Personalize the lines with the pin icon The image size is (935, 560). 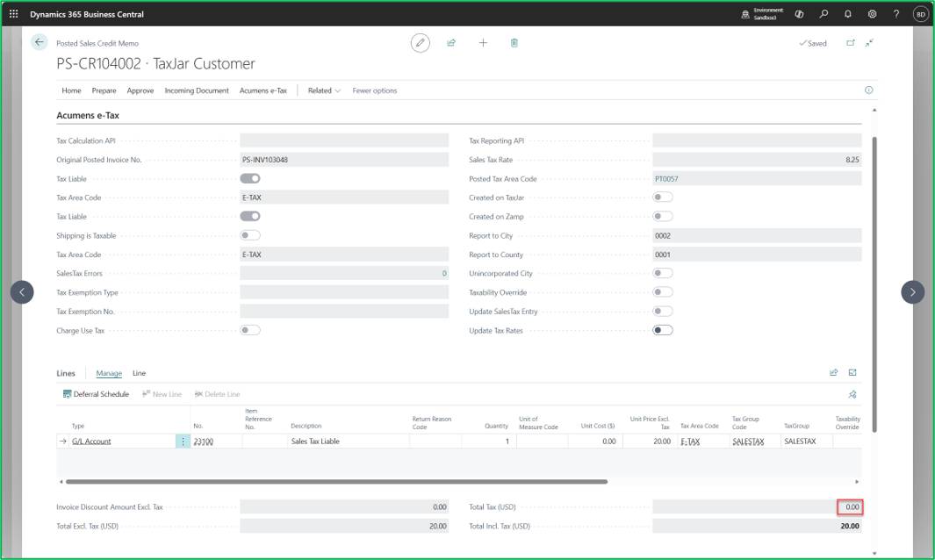tap(852, 394)
